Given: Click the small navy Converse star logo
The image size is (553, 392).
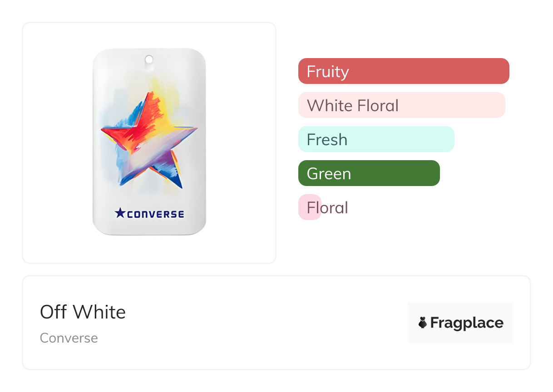Looking at the screenshot, I should pos(119,213).
